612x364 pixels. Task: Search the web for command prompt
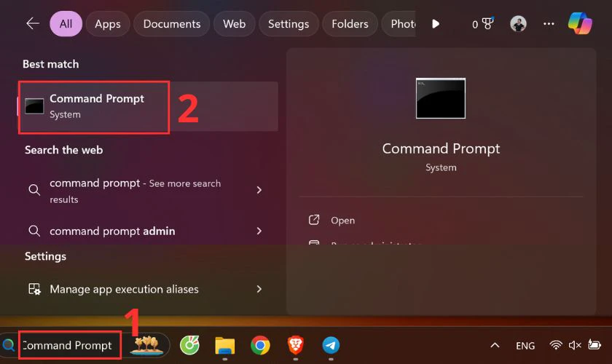pos(135,191)
